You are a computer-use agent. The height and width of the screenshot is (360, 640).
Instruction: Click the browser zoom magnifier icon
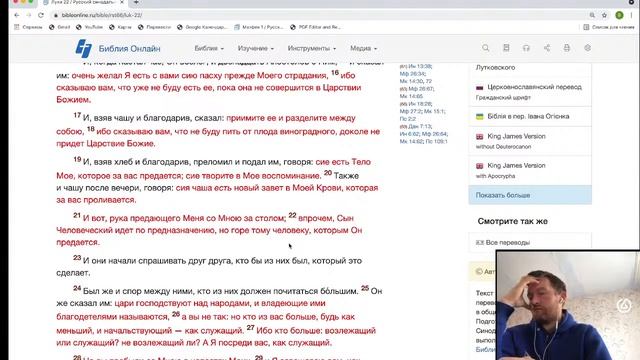[592, 15]
